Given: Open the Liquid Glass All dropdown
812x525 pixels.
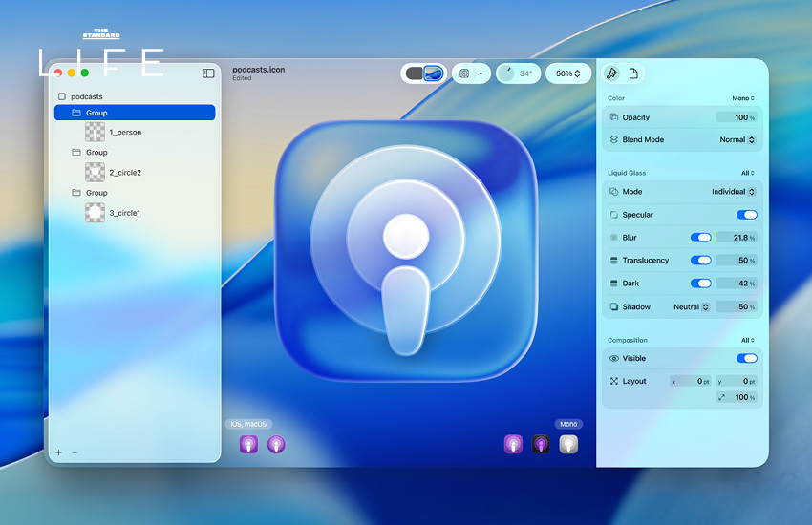Looking at the screenshot, I should (748, 173).
